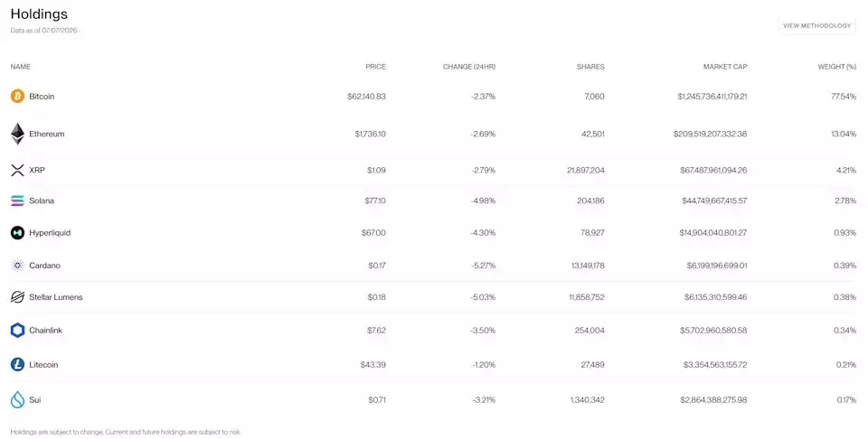Click the Sui droplet icon
Image resolution: width=868 pixels, height=439 pixels.
click(18, 399)
